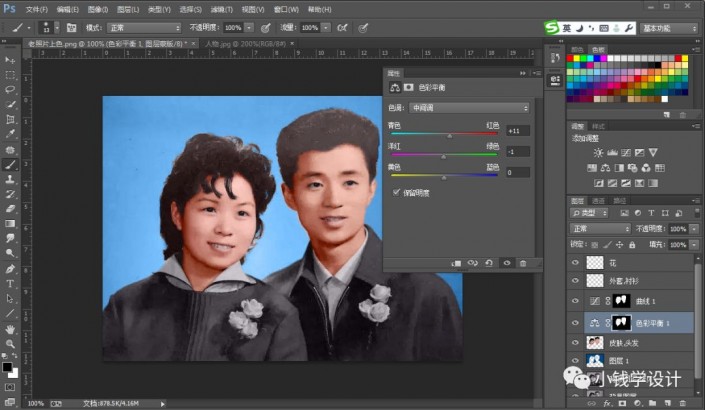705x410 pixels.
Task: Open the Filter menu
Action: [222, 9]
